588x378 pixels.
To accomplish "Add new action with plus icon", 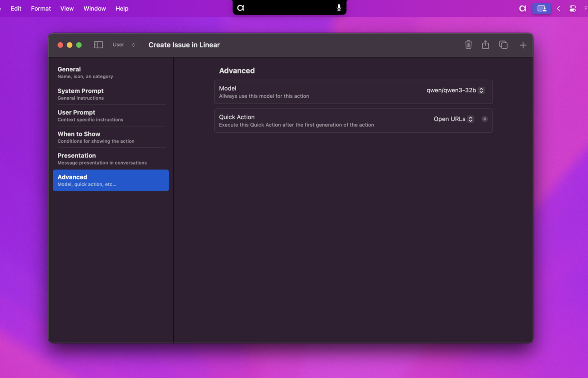I will click(x=523, y=45).
